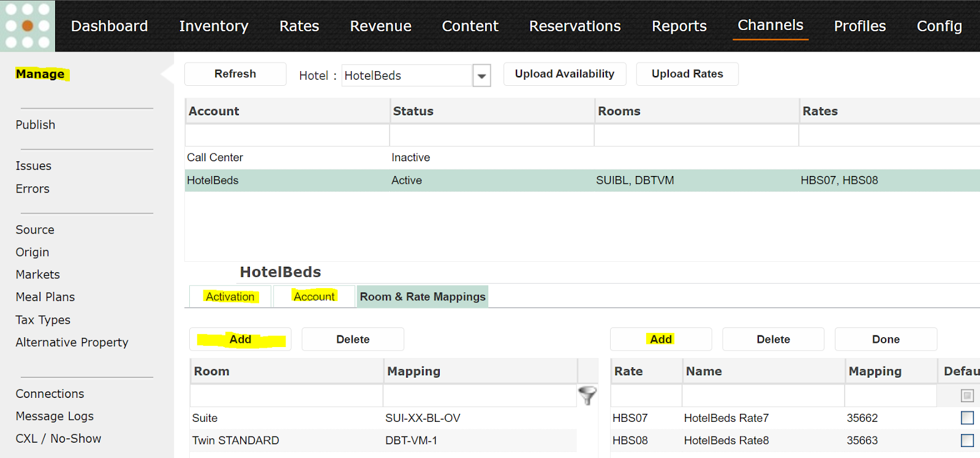Click rate mapping value 35663
Image resolution: width=980 pixels, height=458 pixels.
862,440
